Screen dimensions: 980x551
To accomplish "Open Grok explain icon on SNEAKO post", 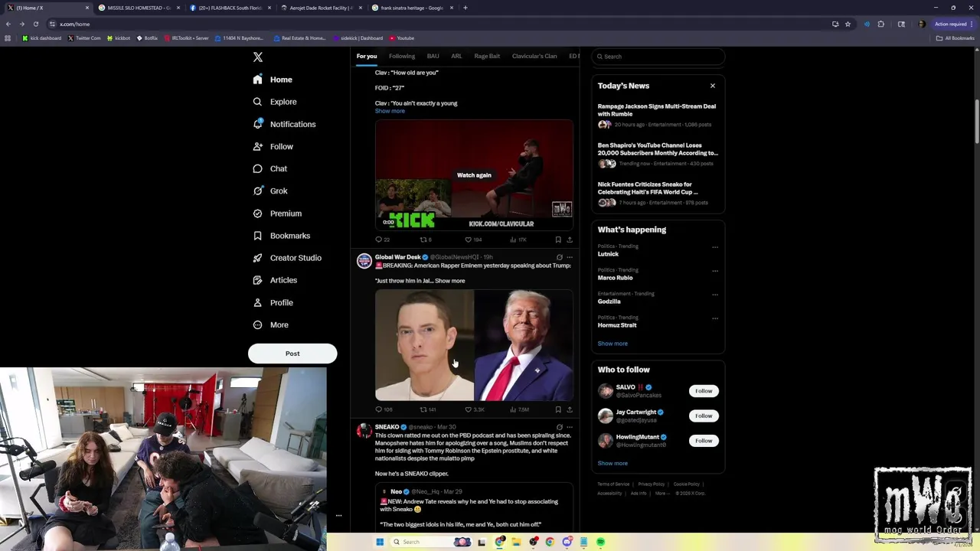I will [x=560, y=427].
